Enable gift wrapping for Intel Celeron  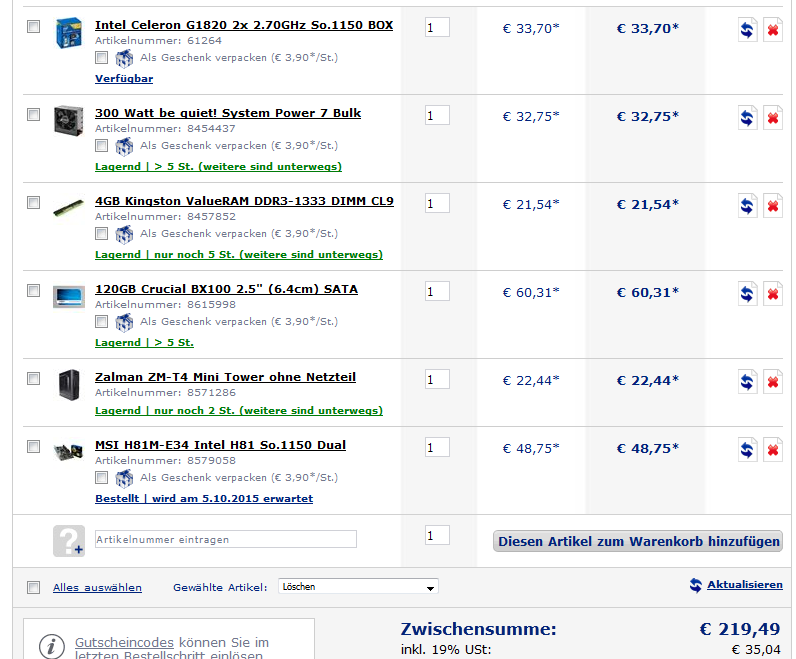pos(102,58)
